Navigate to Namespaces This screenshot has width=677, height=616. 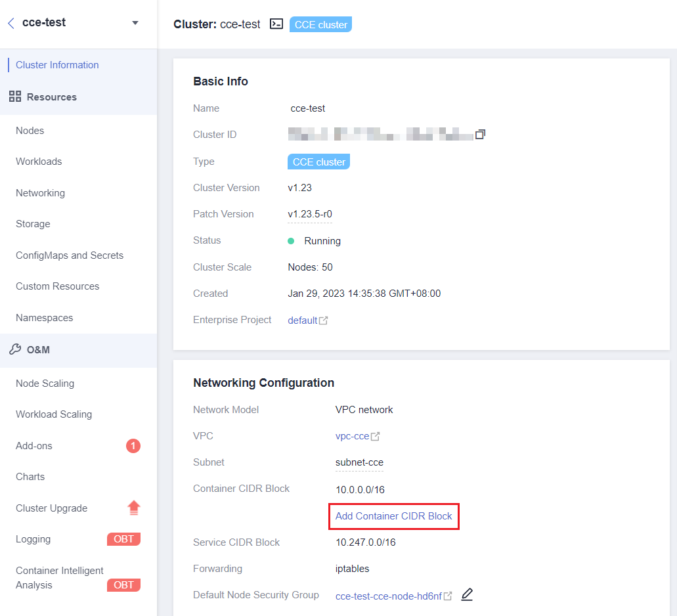tap(44, 318)
